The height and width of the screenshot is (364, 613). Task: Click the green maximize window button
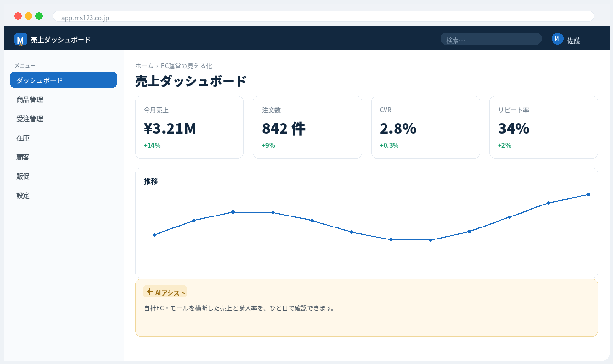click(39, 16)
